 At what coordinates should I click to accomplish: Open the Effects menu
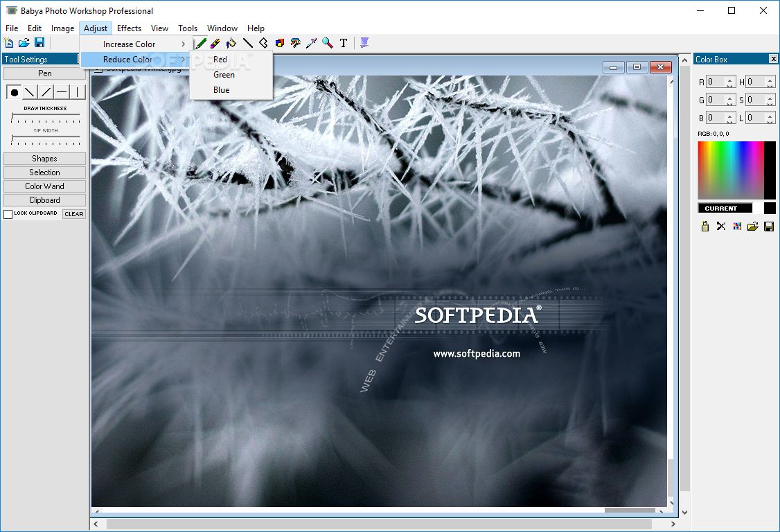point(129,28)
